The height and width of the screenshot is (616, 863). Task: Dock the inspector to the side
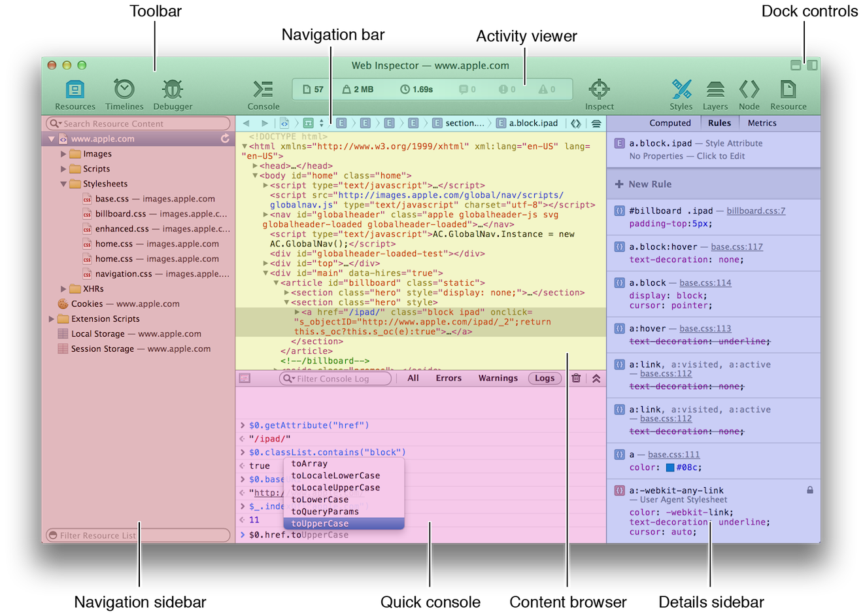point(812,65)
